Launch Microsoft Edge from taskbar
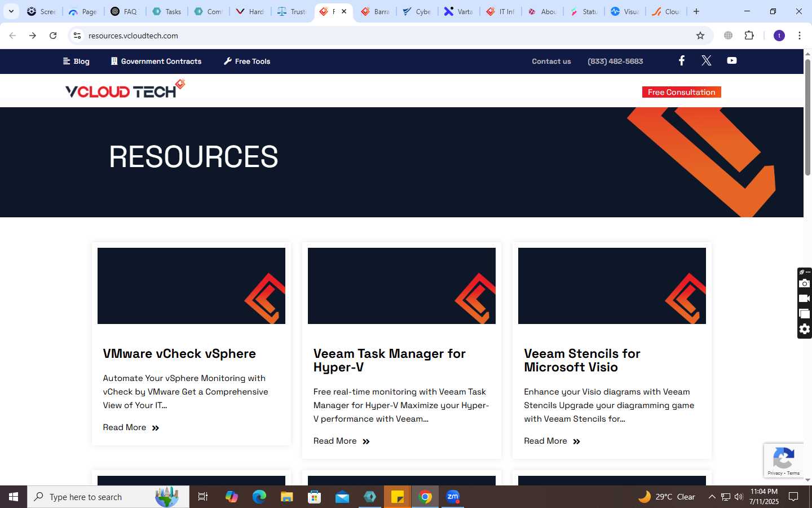This screenshot has height=508, width=812. pyautogui.click(x=259, y=497)
